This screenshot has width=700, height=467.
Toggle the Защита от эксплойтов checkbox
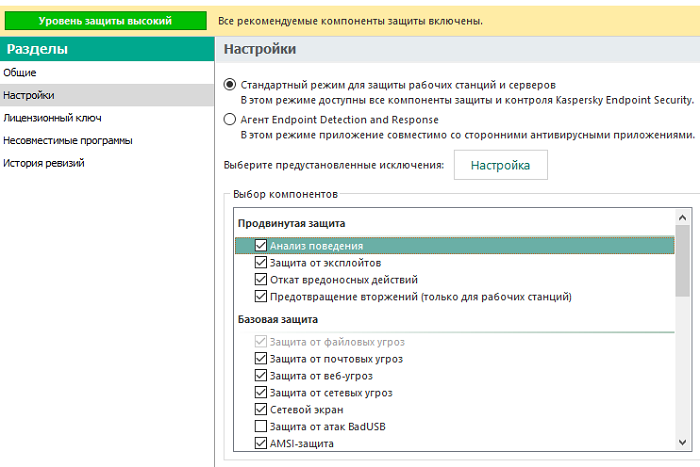(261, 262)
